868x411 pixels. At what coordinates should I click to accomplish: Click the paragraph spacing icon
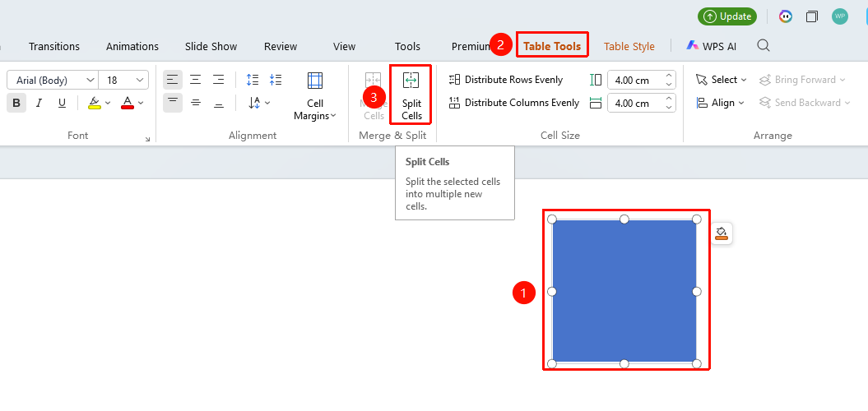tap(276, 80)
